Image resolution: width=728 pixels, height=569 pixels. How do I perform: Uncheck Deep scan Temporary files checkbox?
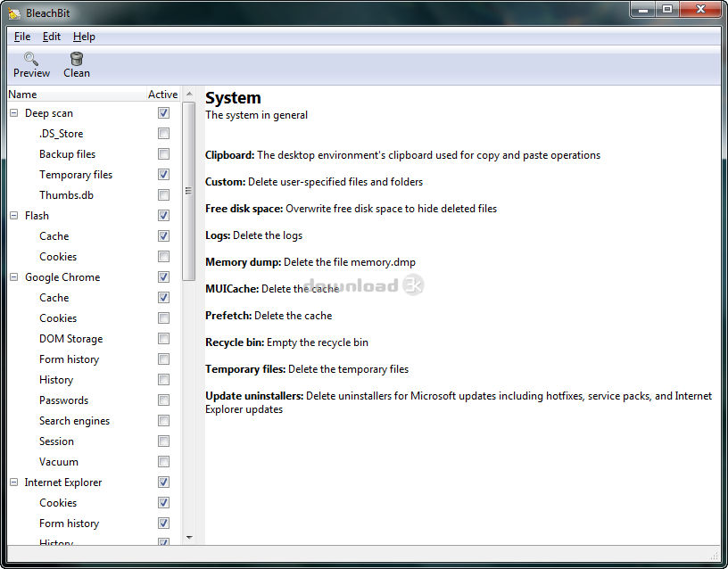[x=163, y=175]
